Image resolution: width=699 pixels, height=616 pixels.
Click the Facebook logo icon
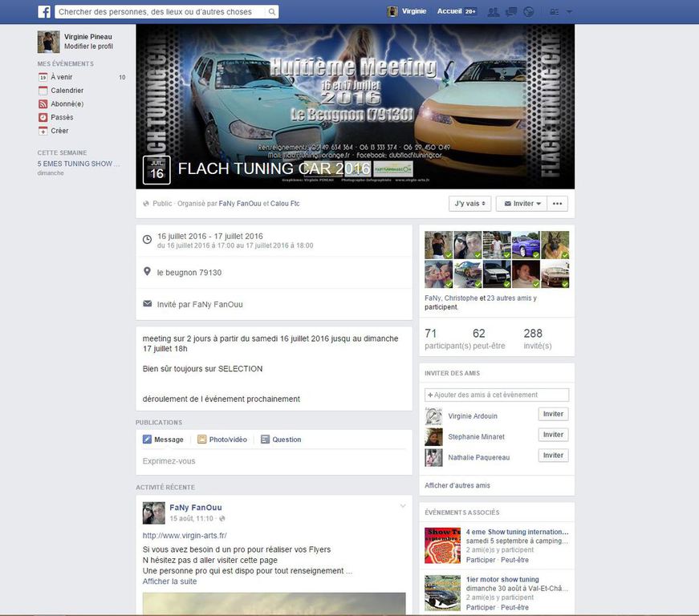coord(44,12)
